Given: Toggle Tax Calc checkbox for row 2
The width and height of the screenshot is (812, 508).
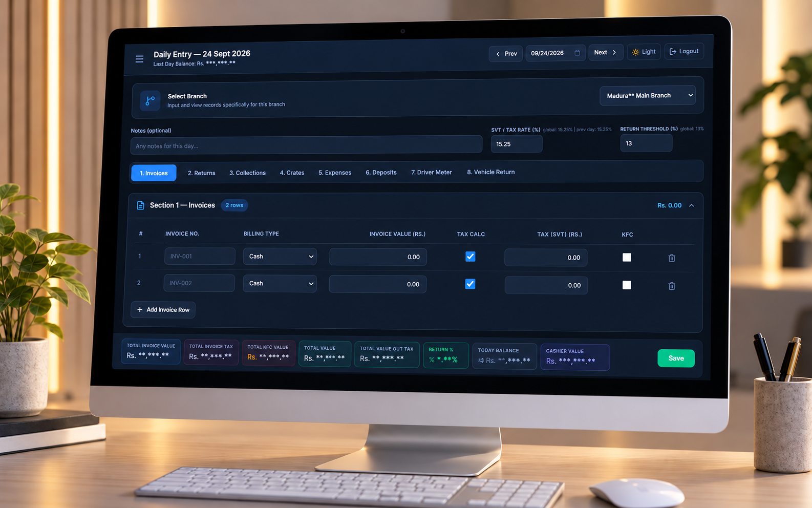Looking at the screenshot, I should coord(470,284).
